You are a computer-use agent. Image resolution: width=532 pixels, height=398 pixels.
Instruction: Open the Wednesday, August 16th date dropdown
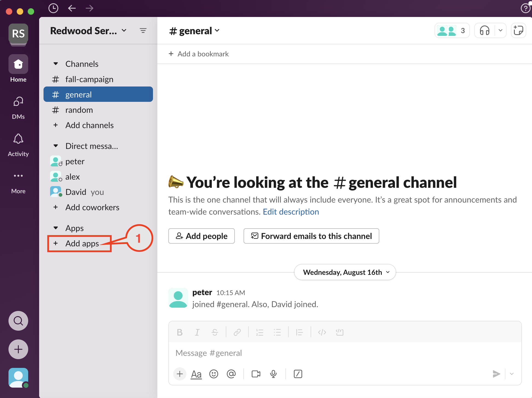coord(345,272)
